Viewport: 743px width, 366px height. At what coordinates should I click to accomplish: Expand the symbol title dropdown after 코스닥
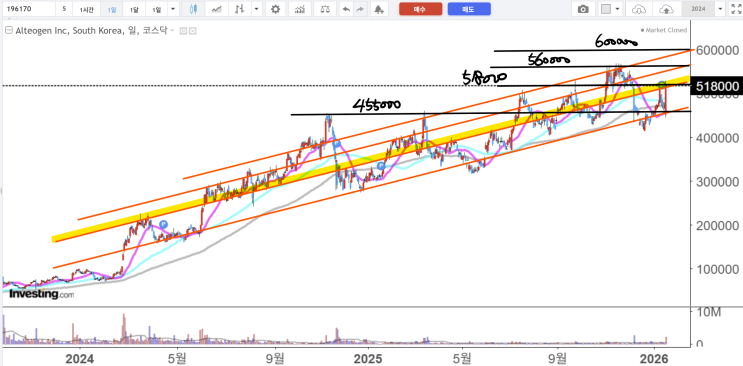pos(172,30)
